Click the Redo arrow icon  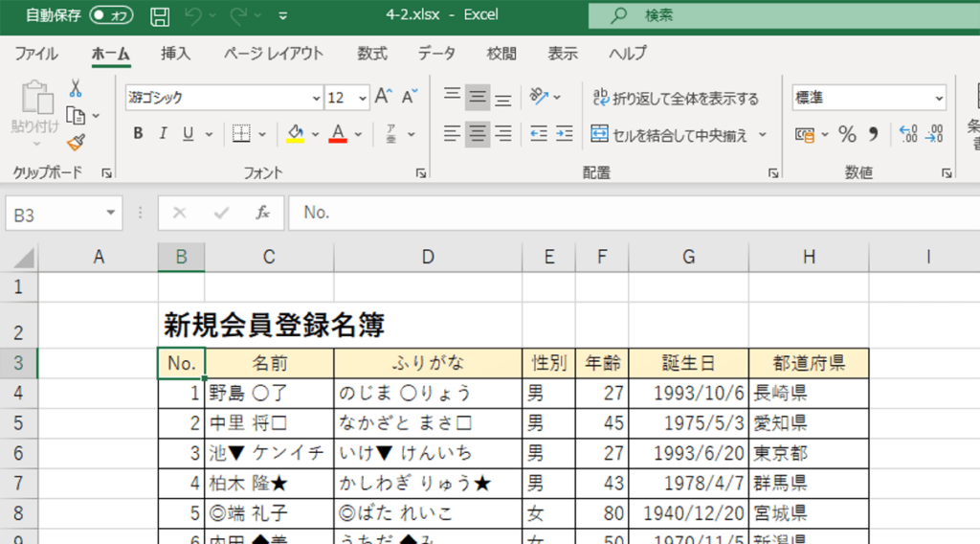click(x=238, y=16)
